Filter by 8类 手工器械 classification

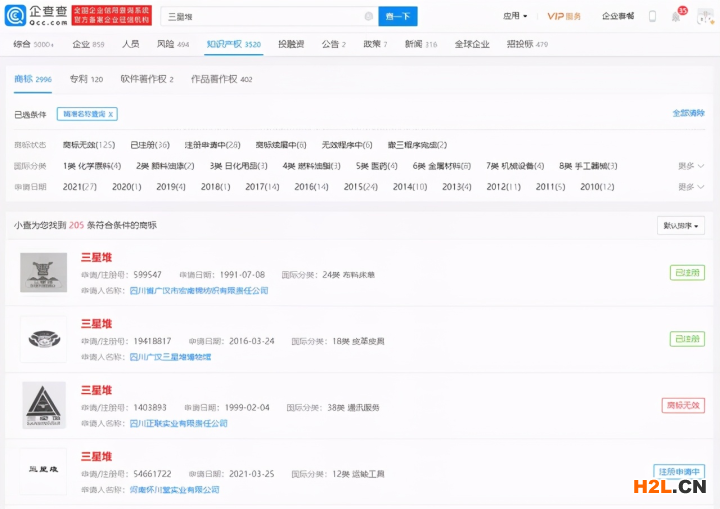(588, 166)
